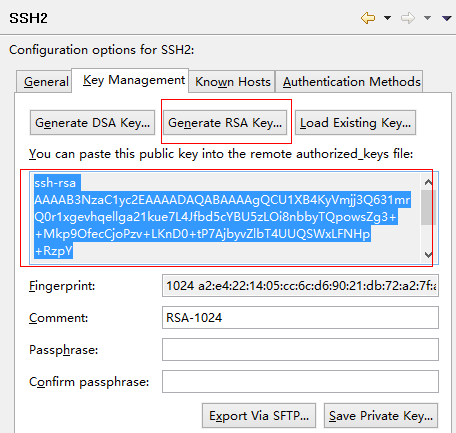Image resolution: width=456 pixels, height=433 pixels.
Task: Click the public key scrollbar up arrow
Action: 429,182
